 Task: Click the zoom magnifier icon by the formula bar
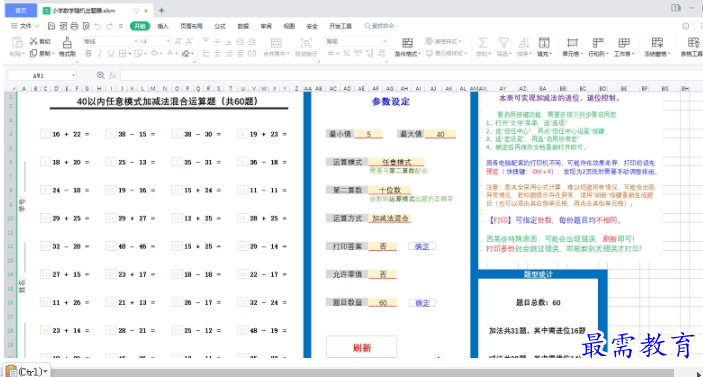coord(101,75)
